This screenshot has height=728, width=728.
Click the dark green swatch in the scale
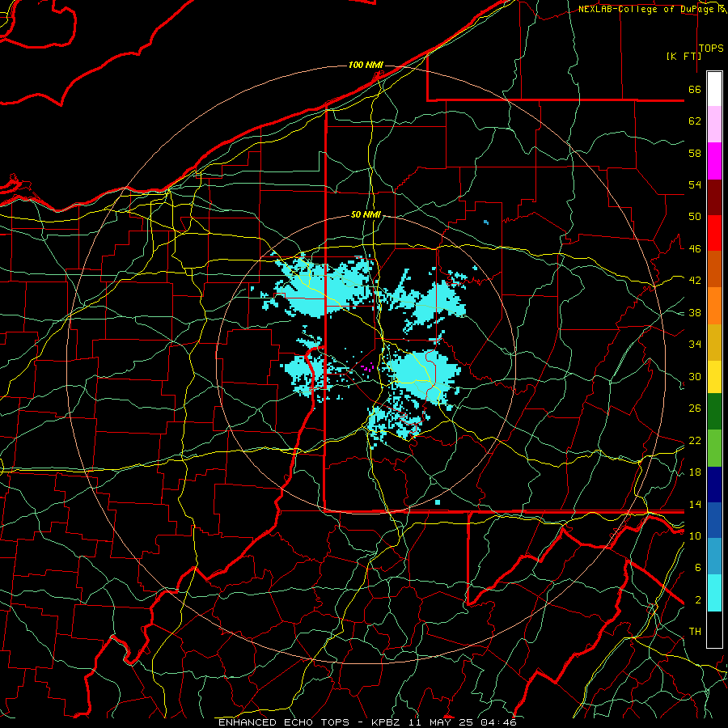[x=714, y=412]
